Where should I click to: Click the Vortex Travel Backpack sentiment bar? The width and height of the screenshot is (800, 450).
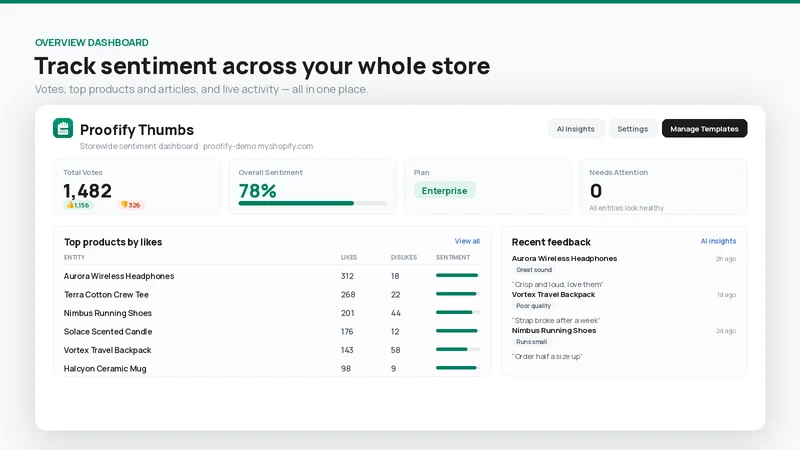coord(458,349)
